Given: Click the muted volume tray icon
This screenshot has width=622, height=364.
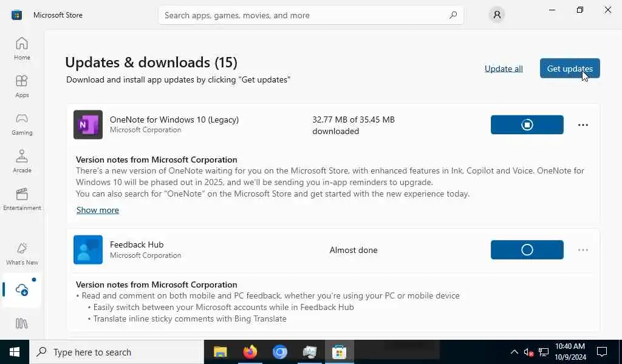Looking at the screenshot, I should pos(528,352).
